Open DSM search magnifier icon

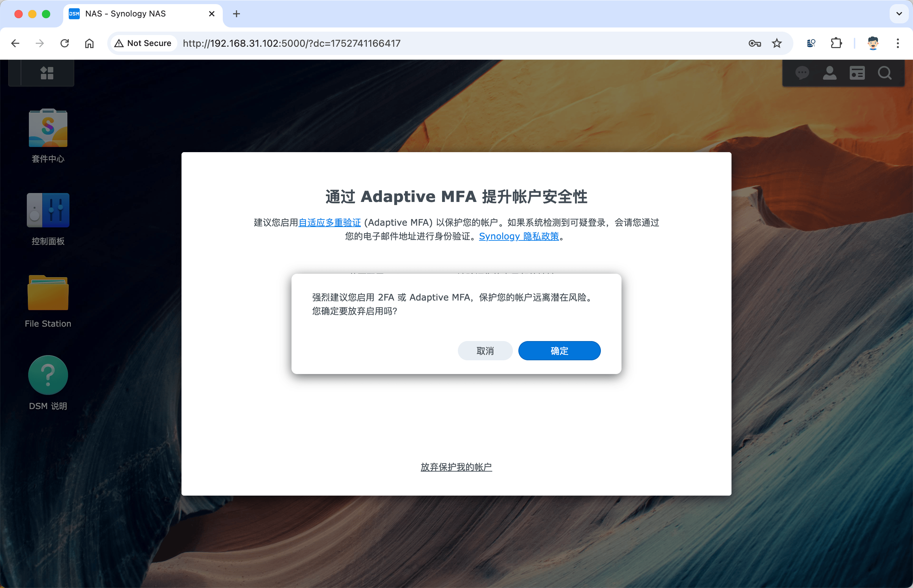(x=884, y=73)
